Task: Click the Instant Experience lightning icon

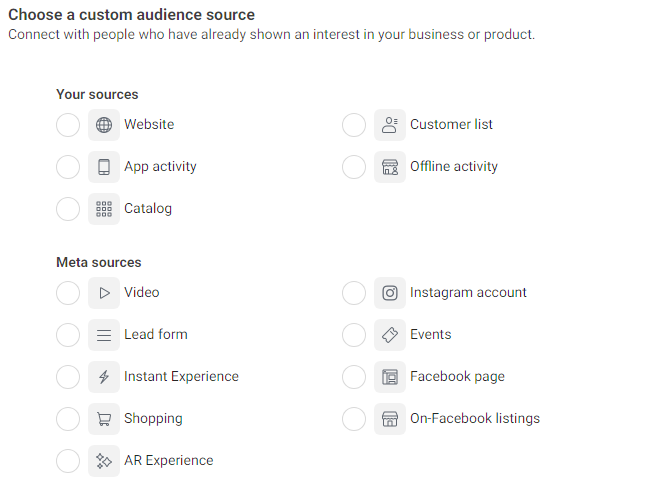Action: pyautogui.click(x=104, y=377)
